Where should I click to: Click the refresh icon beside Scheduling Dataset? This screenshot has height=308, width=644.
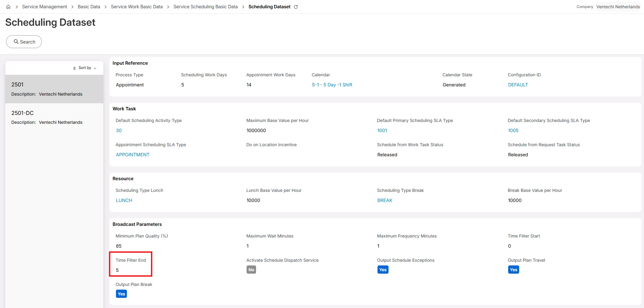click(296, 7)
